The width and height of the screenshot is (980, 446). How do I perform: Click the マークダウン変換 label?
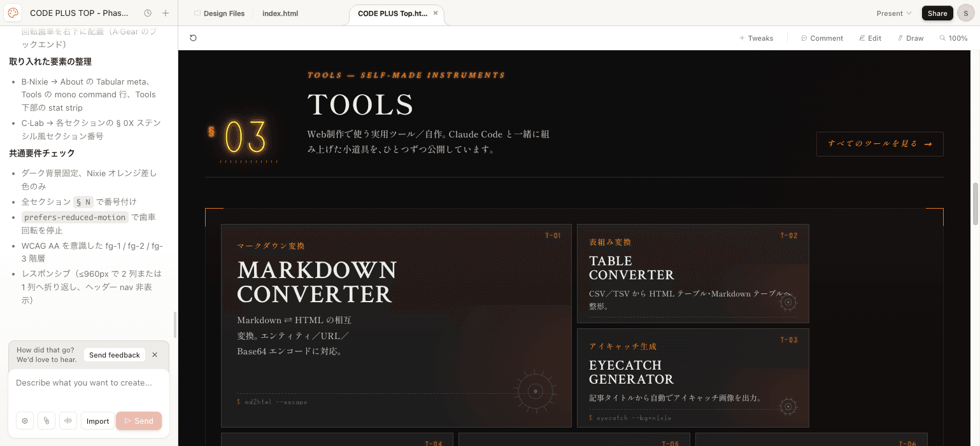[271, 246]
